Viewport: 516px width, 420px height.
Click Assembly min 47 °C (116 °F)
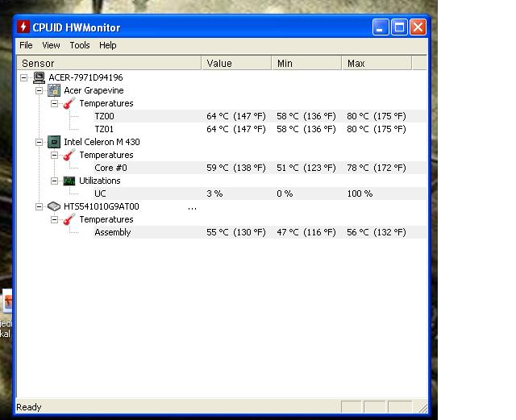click(x=306, y=232)
